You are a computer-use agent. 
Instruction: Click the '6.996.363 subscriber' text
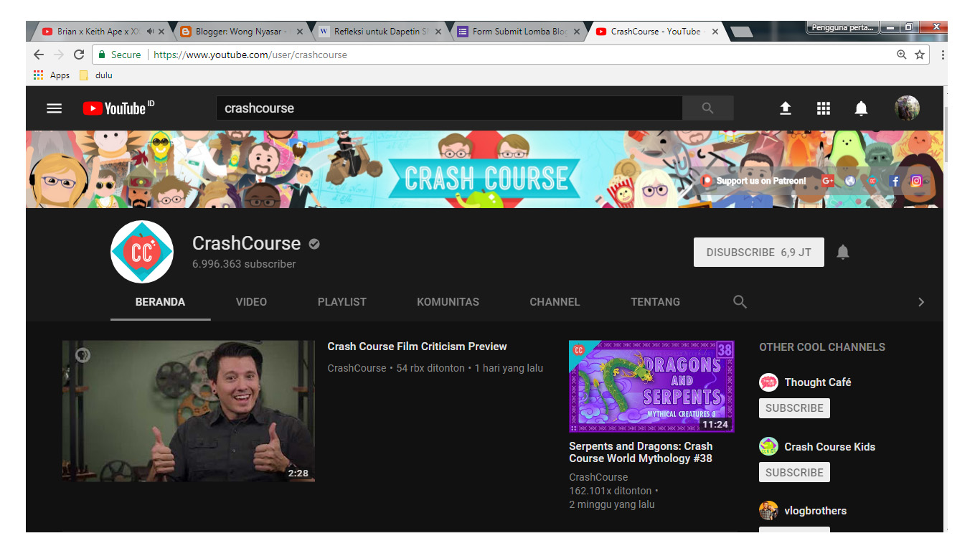[244, 264]
